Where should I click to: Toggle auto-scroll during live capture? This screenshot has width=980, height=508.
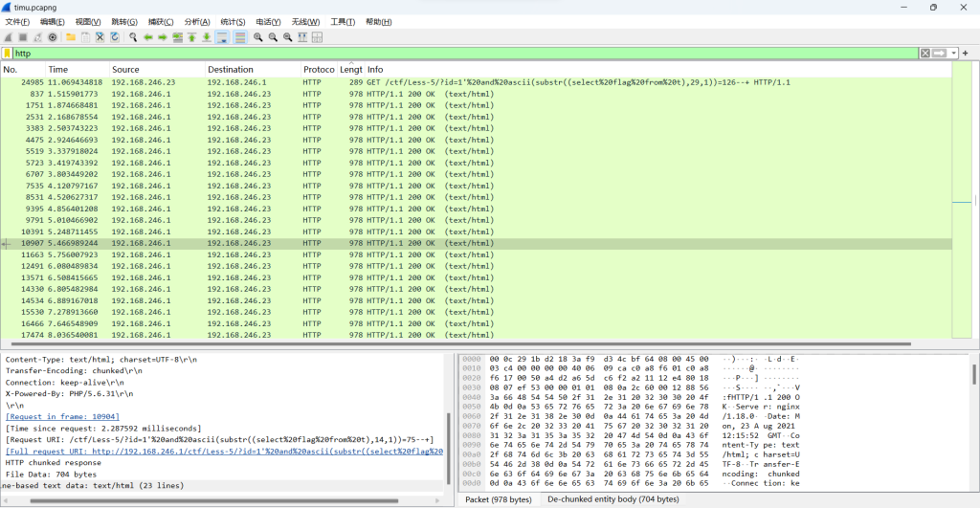222,37
